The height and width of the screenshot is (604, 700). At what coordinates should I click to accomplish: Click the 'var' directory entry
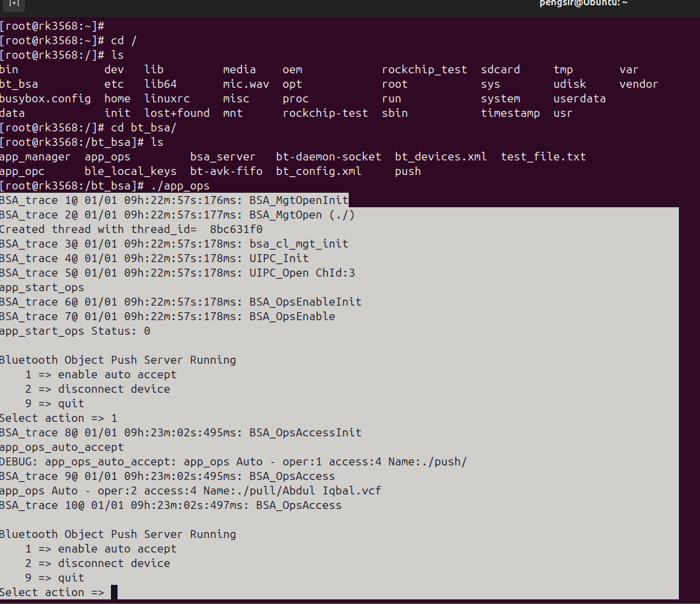pyautogui.click(x=629, y=69)
